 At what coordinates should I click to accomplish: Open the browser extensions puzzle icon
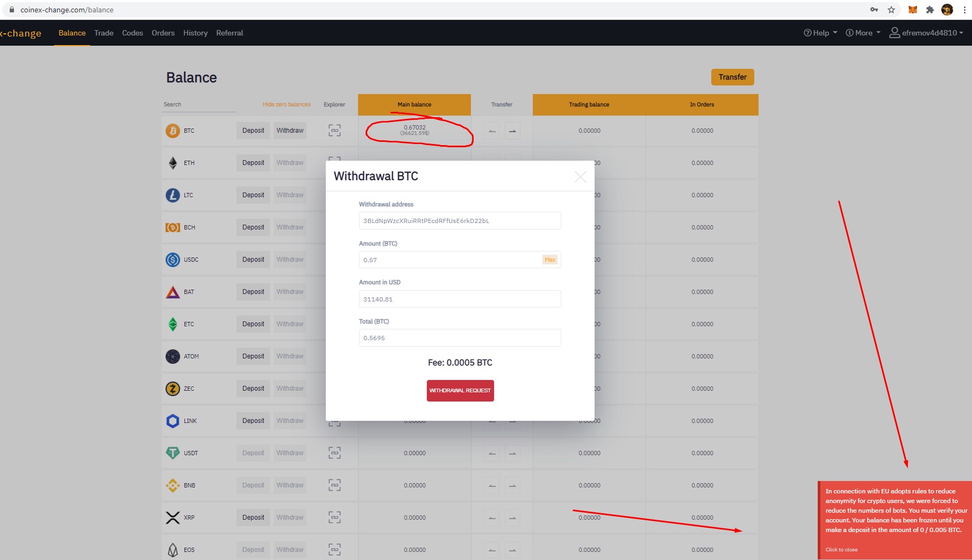(x=930, y=10)
